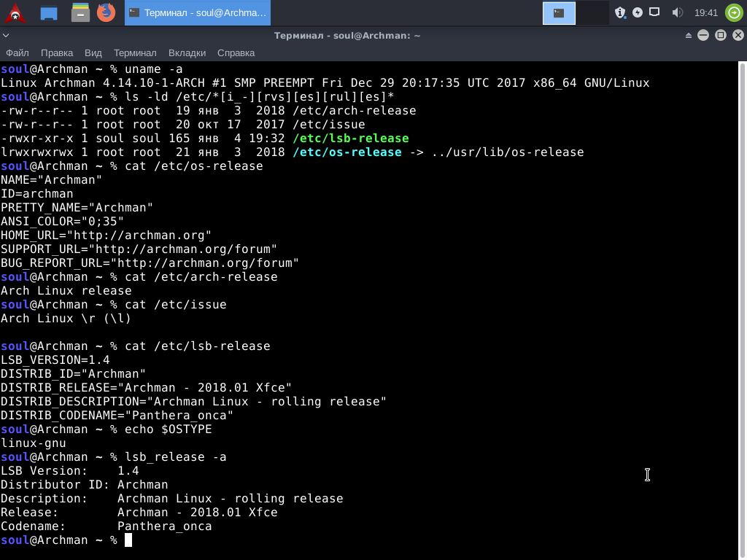Click the HOME_URL="http://archman.org" line
The width and height of the screenshot is (747, 560).
point(106,236)
